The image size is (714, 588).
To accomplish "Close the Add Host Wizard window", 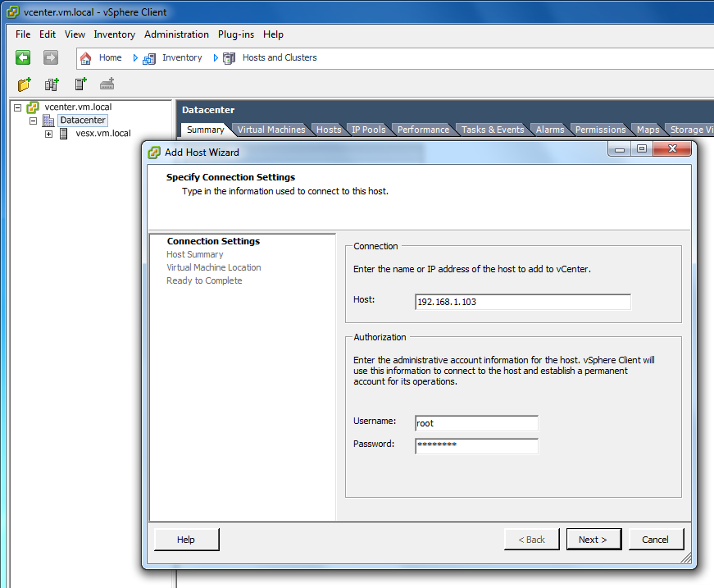I will (672, 149).
